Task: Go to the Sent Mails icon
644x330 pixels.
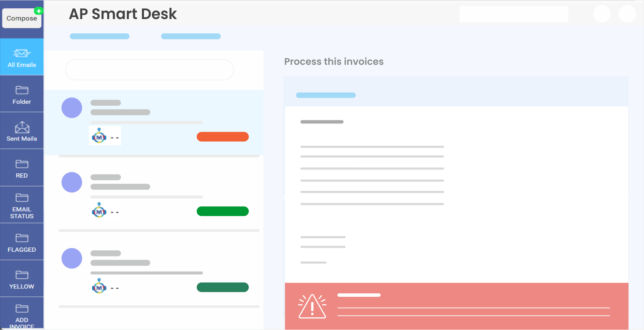Action: coord(22,127)
